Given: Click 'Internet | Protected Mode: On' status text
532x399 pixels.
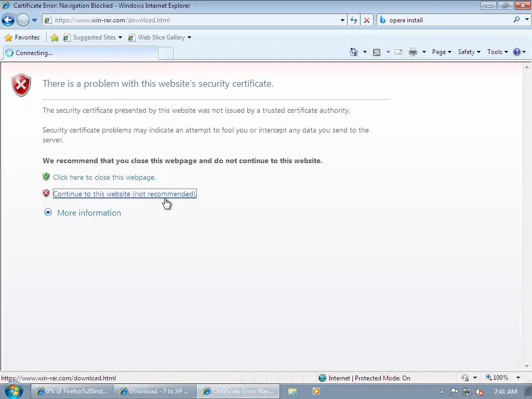Looking at the screenshot, I should [x=369, y=378].
